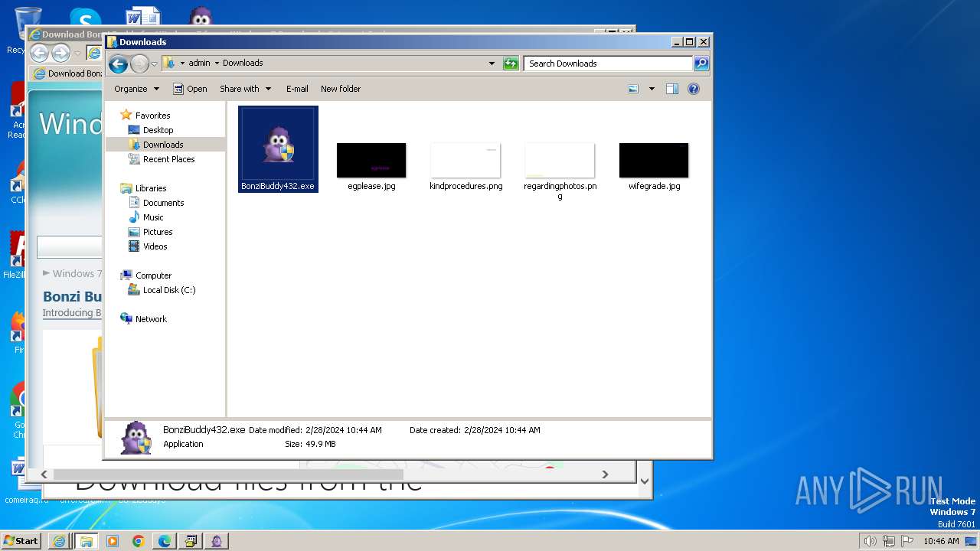Click the Bonzi Bu heading link in browser

click(x=72, y=296)
